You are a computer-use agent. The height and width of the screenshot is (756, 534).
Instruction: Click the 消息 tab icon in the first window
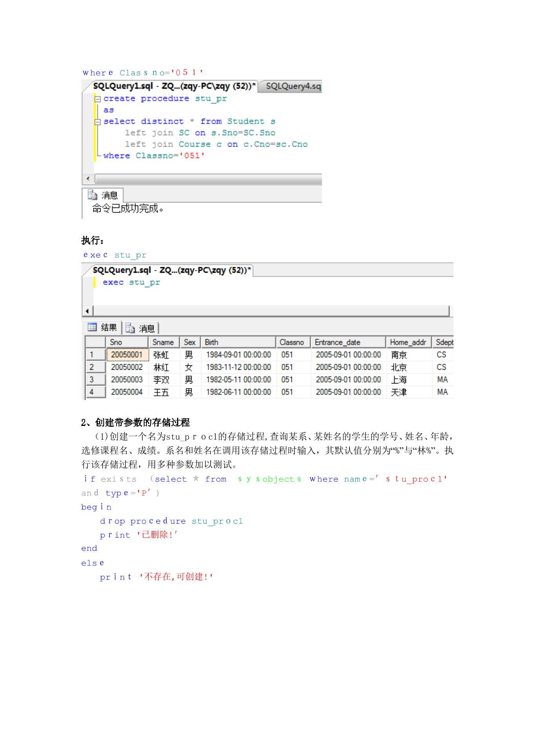pos(93,195)
